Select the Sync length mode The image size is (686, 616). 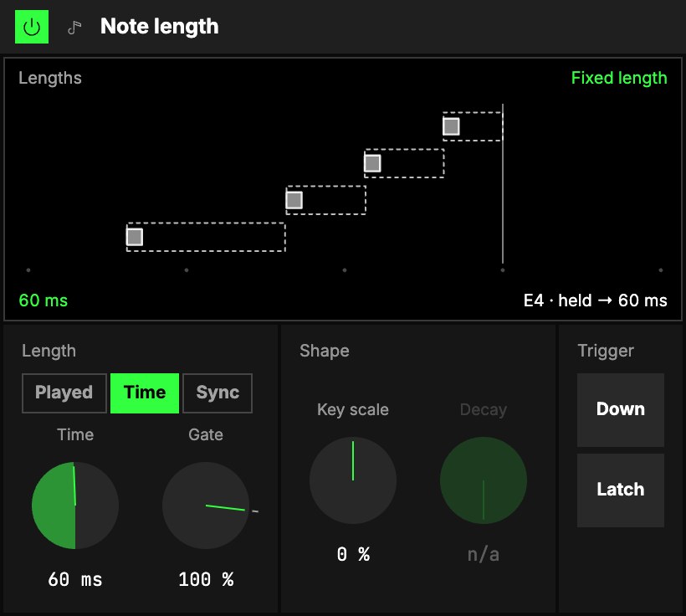click(x=218, y=393)
